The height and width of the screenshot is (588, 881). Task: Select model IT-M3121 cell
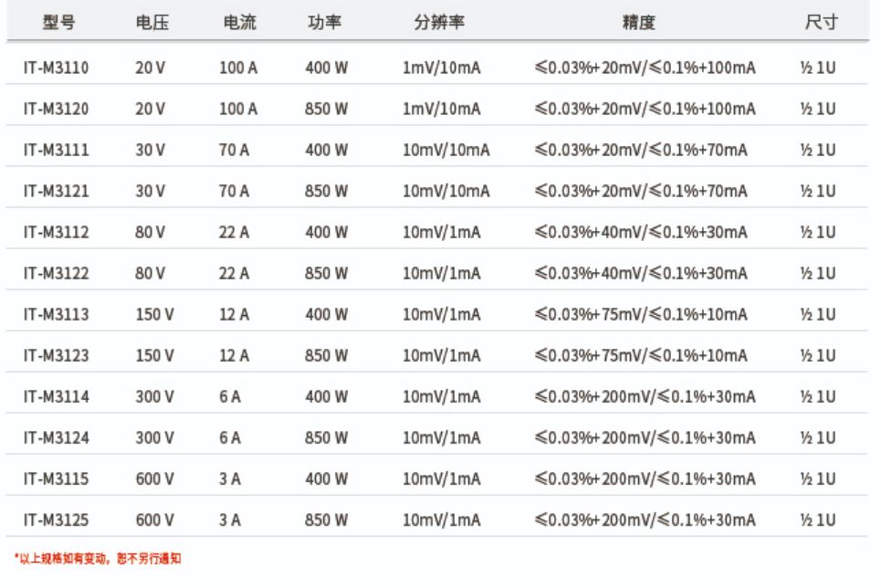pyautogui.click(x=57, y=191)
